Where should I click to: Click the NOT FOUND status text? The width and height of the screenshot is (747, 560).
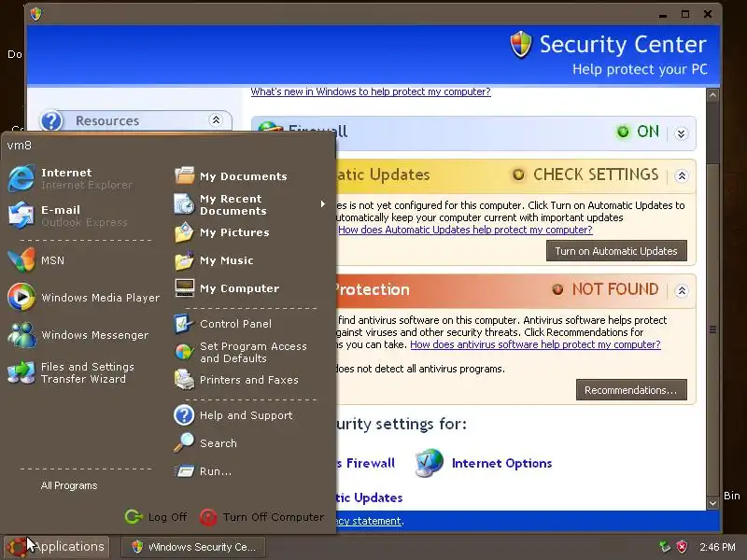pyautogui.click(x=614, y=289)
